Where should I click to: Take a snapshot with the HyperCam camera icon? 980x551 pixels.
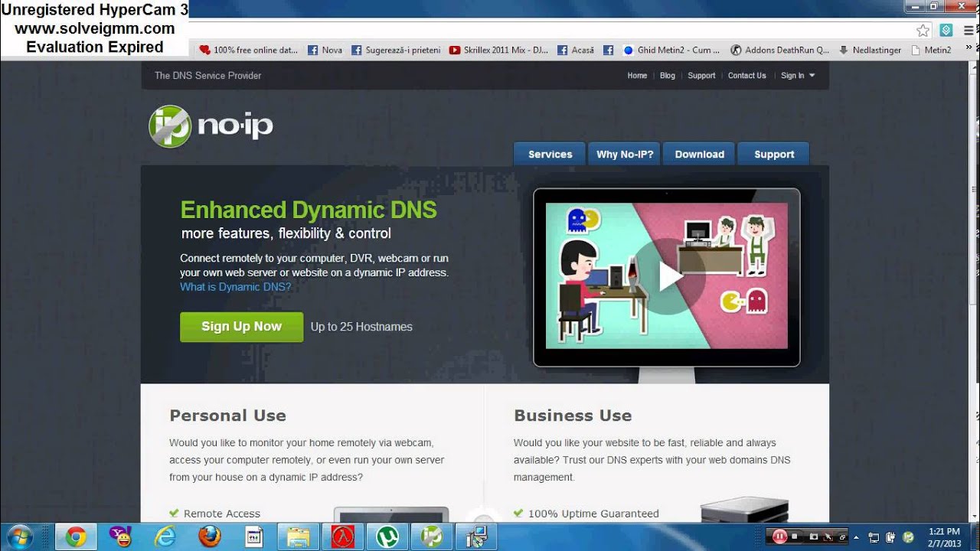[814, 536]
